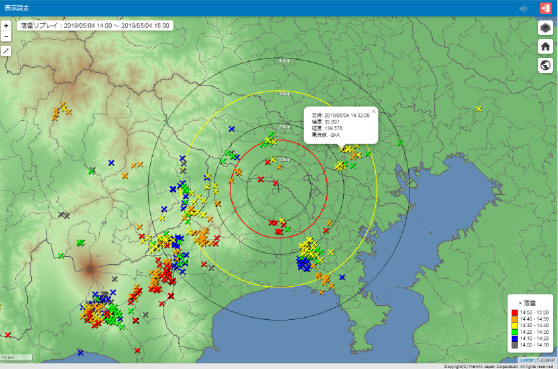Zoom in the map with plus button

(x=6, y=26)
